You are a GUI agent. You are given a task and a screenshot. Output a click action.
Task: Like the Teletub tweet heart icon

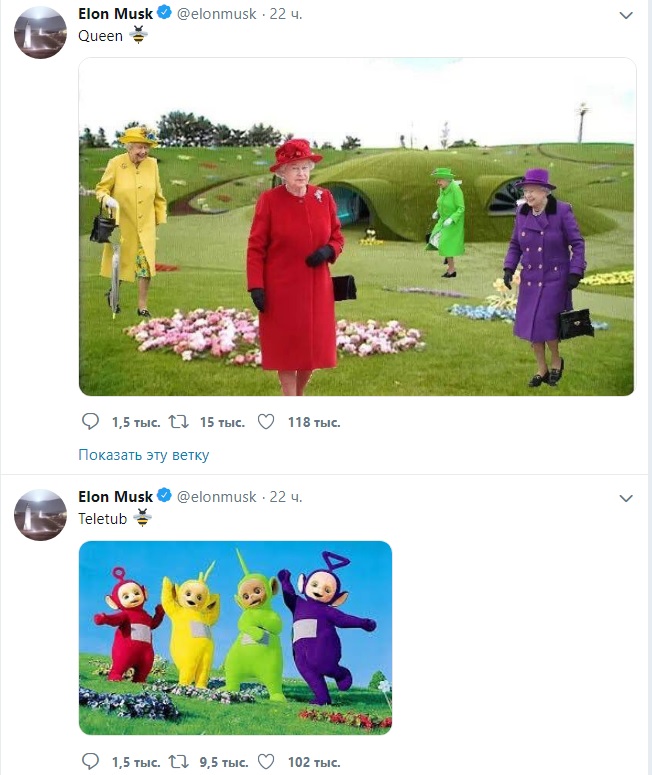coord(266,762)
